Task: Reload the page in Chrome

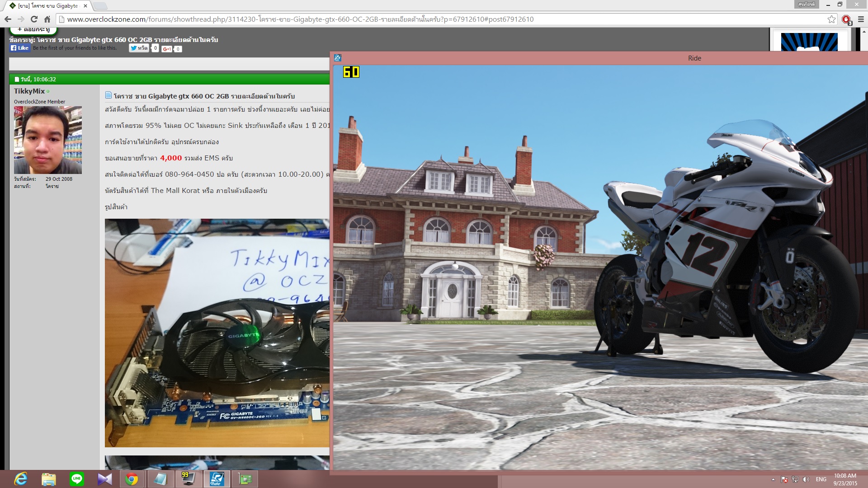Action: point(34,19)
